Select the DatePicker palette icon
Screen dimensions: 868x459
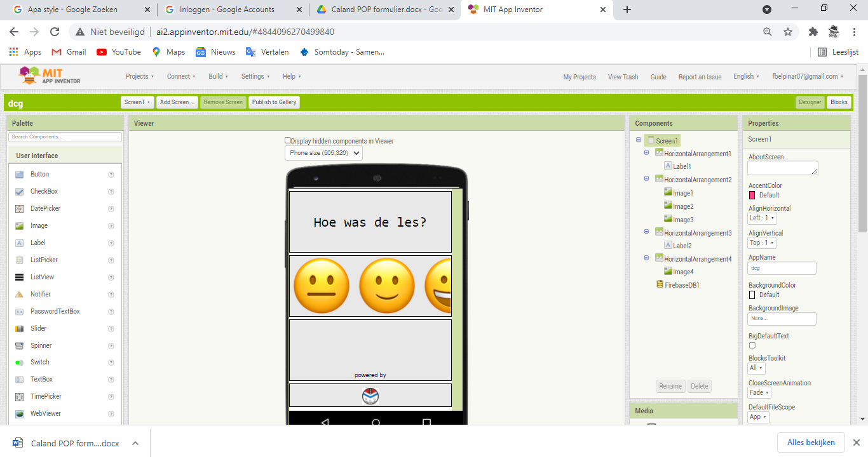coord(19,209)
